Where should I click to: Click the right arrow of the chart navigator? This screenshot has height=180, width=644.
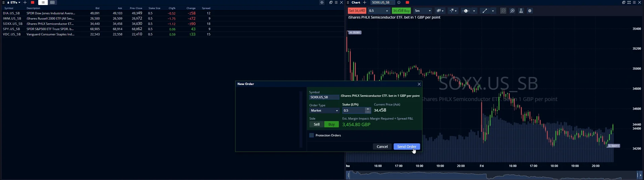click(x=641, y=175)
